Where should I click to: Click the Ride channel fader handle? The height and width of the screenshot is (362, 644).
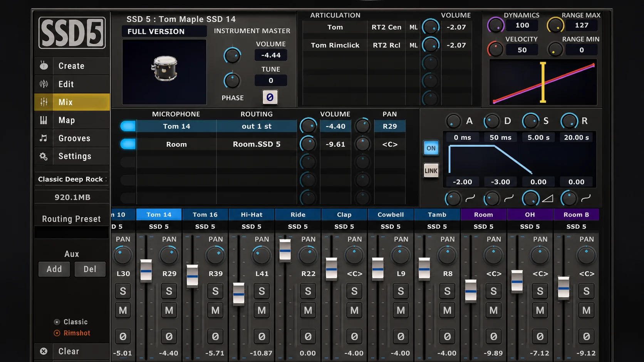(285, 250)
